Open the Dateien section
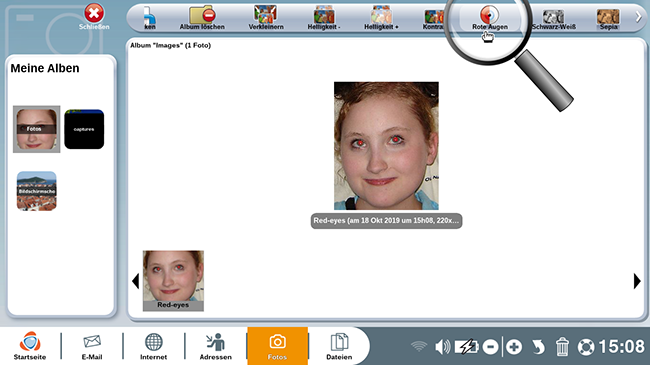 coord(339,346)
